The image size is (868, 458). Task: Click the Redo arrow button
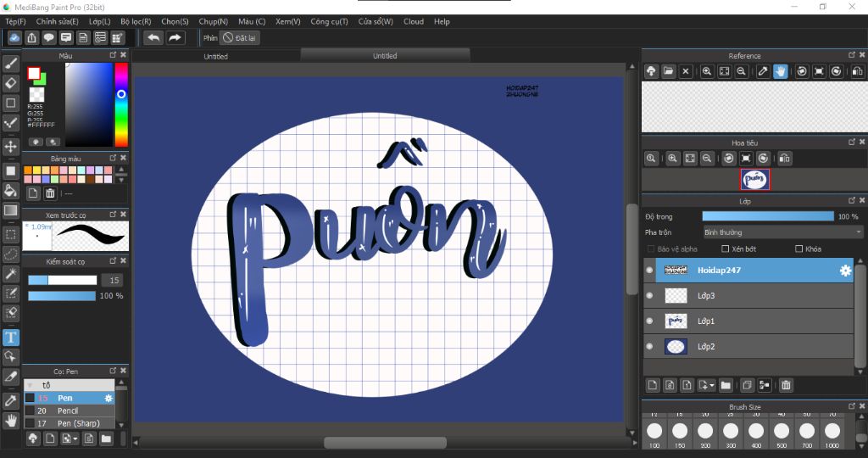pos(175,37)
